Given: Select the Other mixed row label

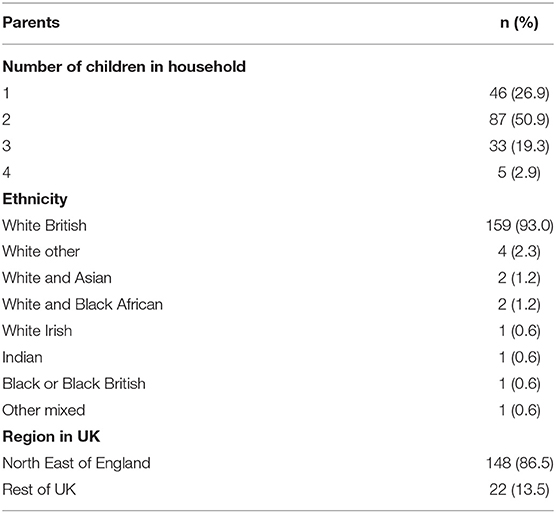Looking at the screenshot, I should [44, 410].
